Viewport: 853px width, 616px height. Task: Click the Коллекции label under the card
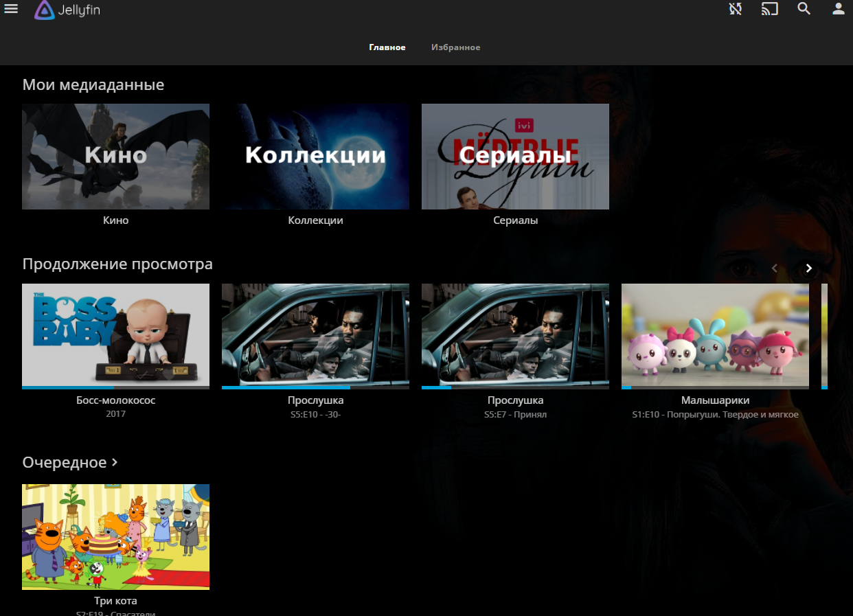pos(315,220)
